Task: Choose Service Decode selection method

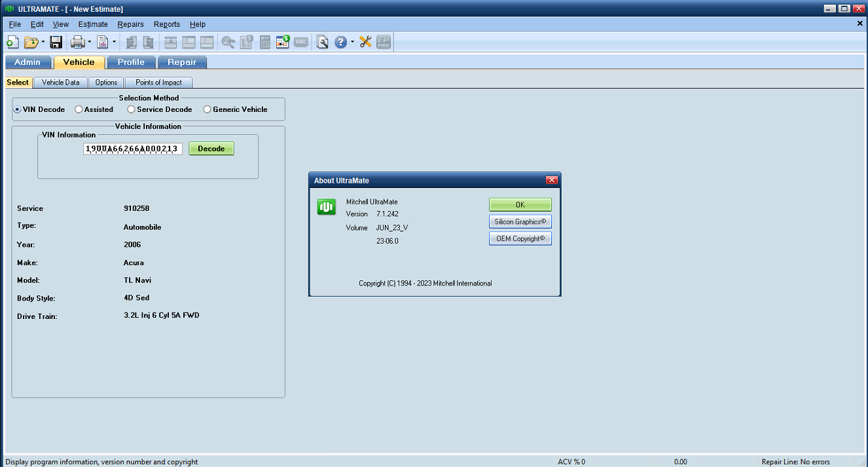Action: click(130, 109)
